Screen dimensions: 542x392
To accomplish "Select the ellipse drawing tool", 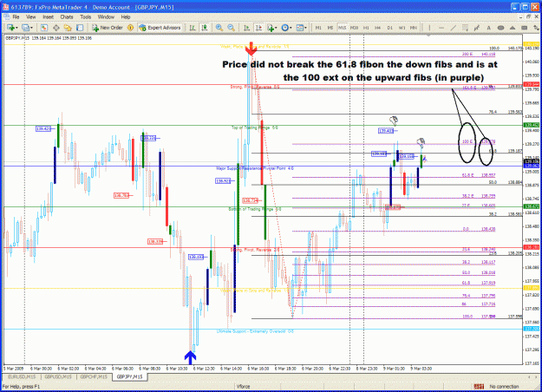I will coord(500,28).
